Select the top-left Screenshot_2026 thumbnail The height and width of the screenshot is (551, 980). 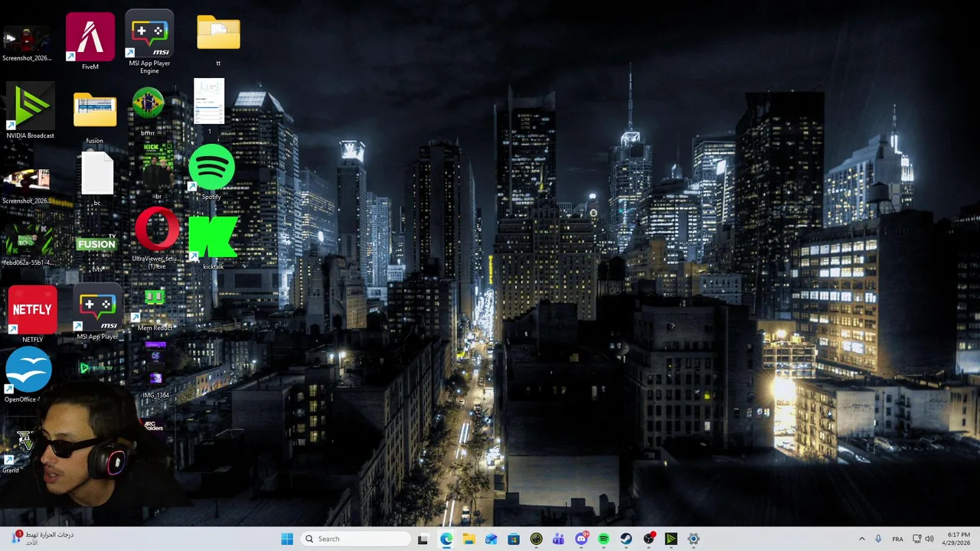coord(27,43)
